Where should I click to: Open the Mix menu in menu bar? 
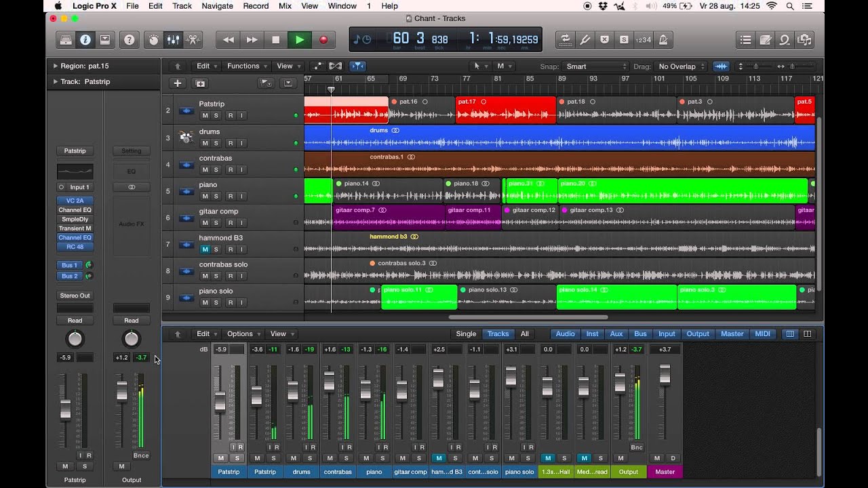tap(285, 6)
